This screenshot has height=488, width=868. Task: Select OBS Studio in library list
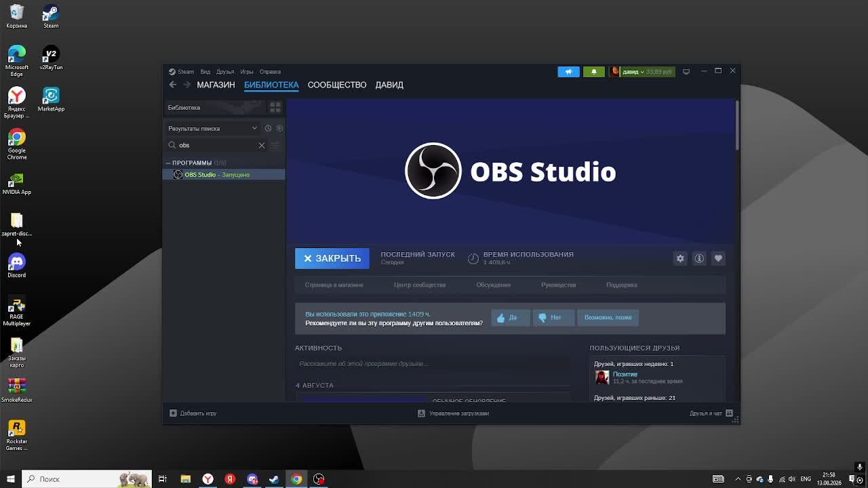pos(224,175)
